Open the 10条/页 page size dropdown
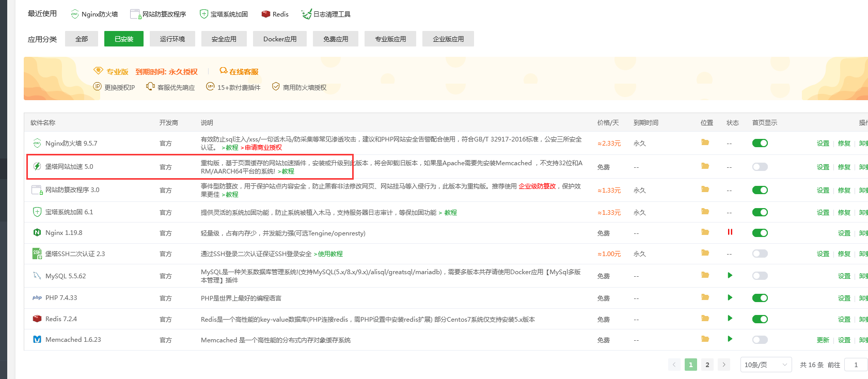 coord(766,365)
